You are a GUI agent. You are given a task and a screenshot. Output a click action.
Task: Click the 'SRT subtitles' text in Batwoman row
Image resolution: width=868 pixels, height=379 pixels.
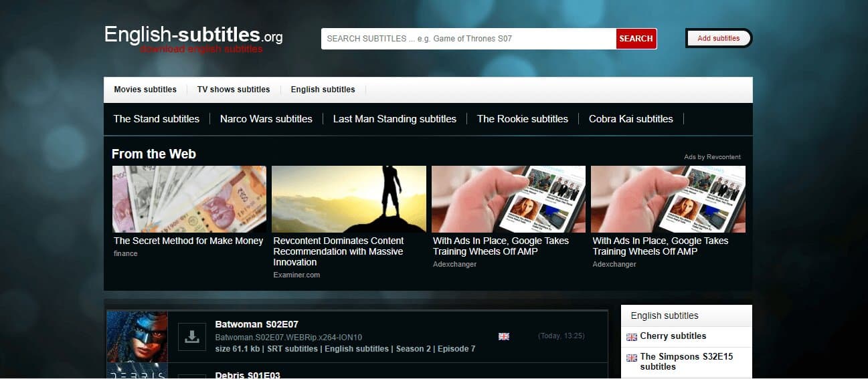tap(292, 349)
